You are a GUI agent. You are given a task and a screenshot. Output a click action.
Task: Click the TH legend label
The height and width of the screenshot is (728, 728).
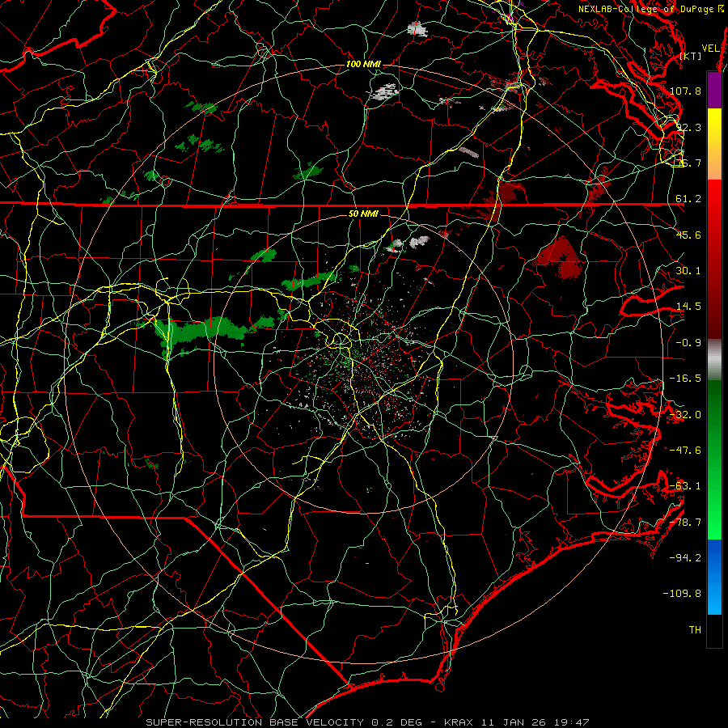(x=695, y=630)
